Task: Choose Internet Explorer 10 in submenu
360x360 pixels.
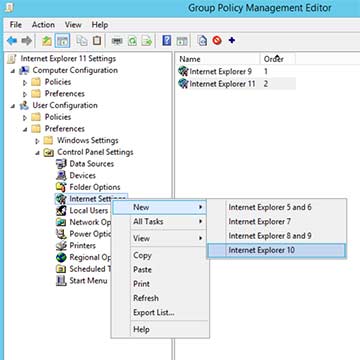Action: (277, 250)
